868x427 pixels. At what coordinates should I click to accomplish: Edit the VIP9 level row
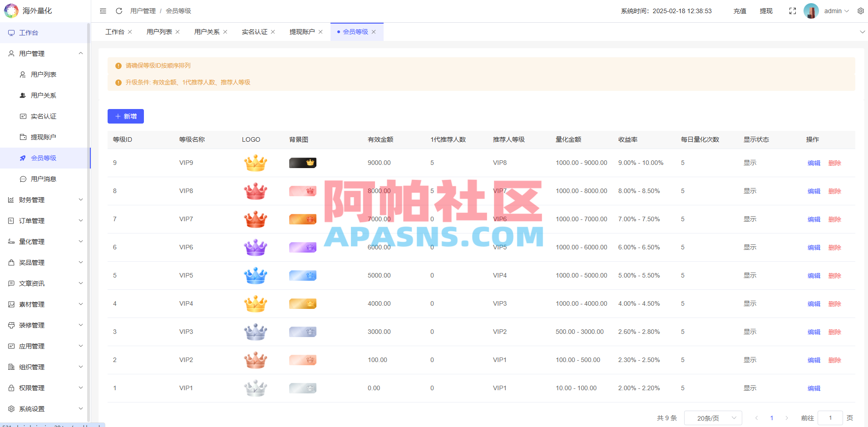click(814, 163)
